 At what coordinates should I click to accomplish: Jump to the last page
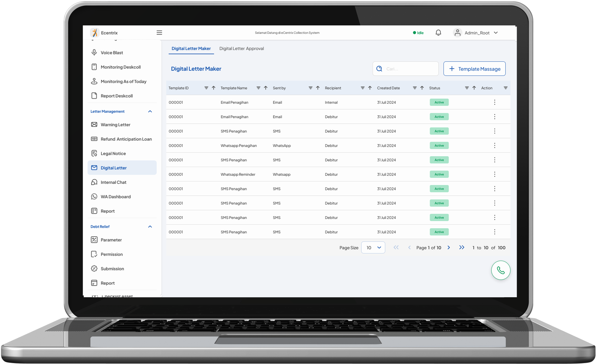461,248
